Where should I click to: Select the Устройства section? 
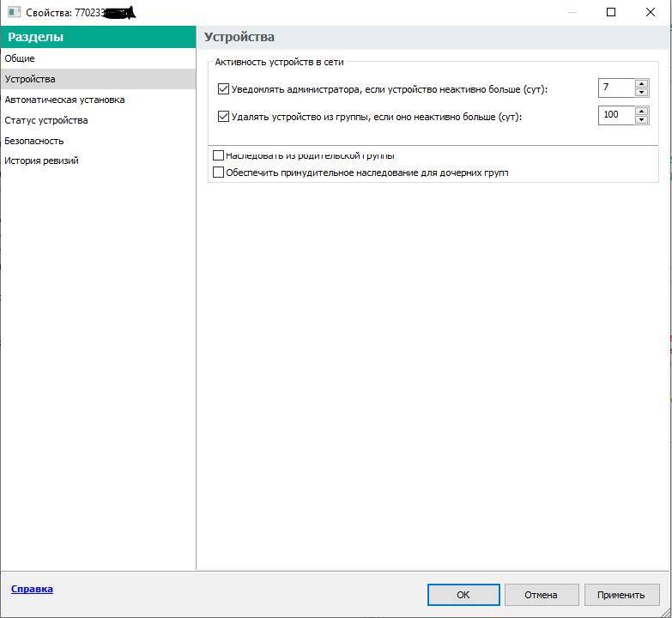(30, 79)
